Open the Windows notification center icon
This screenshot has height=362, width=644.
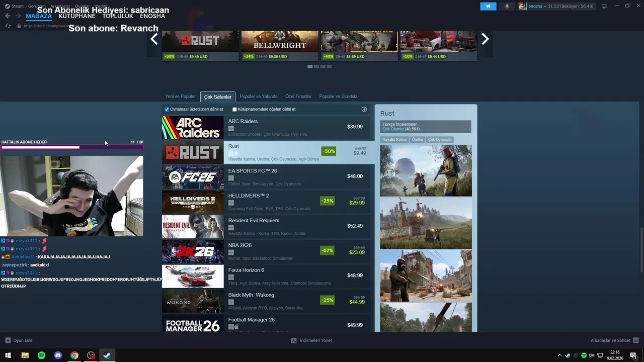(x=633, y=355)
